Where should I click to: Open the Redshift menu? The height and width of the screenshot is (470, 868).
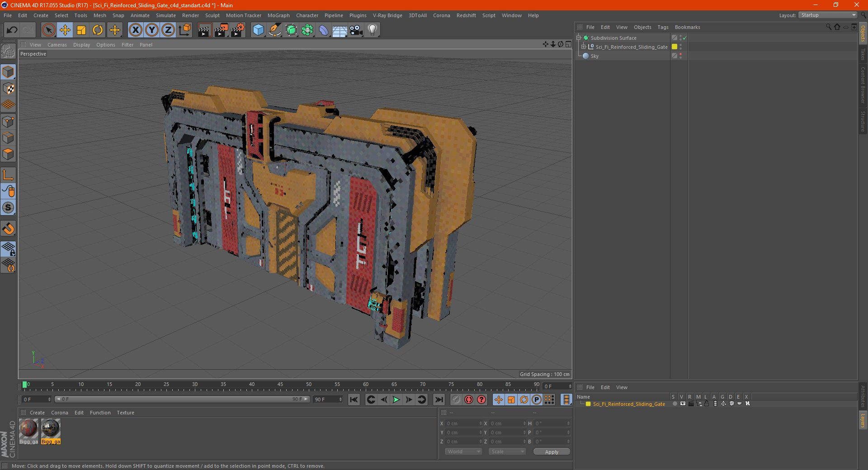(x=466, y=15)
